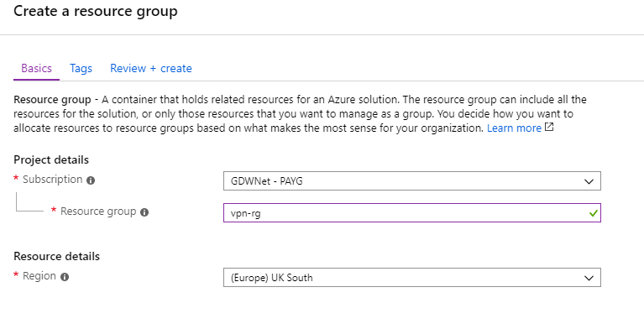Viewport: 644px width, 329px height.
Task: Click the Resource group info icon
Action: pyautogui.click(x=144, y=212)
